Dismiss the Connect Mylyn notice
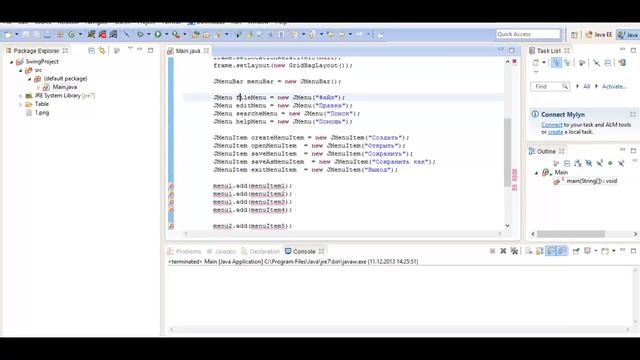 point(633,114)
